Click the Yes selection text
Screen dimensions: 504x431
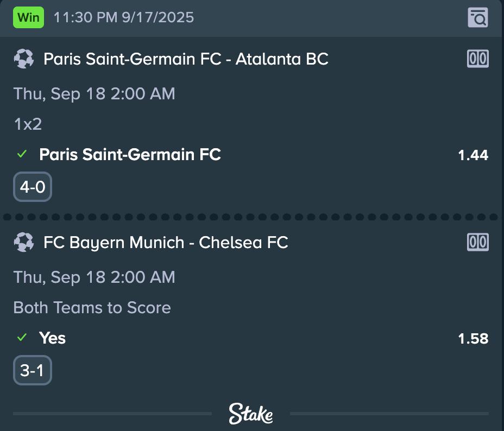point(52,338)
